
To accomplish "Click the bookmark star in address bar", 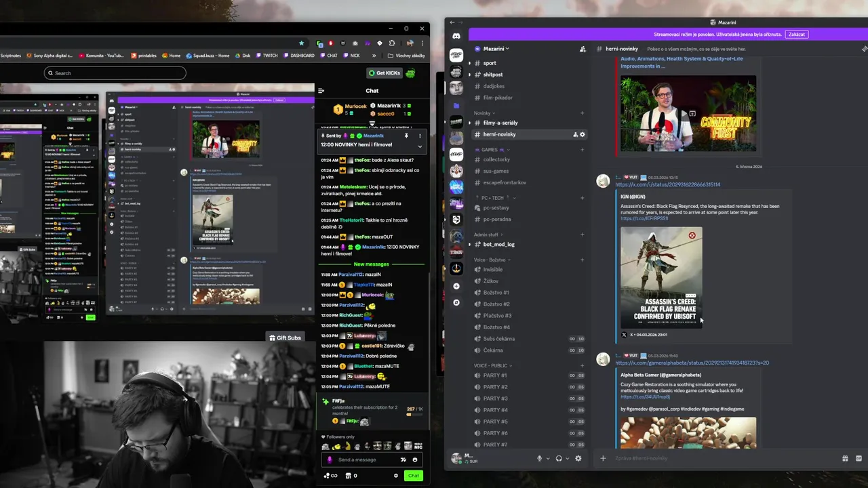I will point(301,43).
